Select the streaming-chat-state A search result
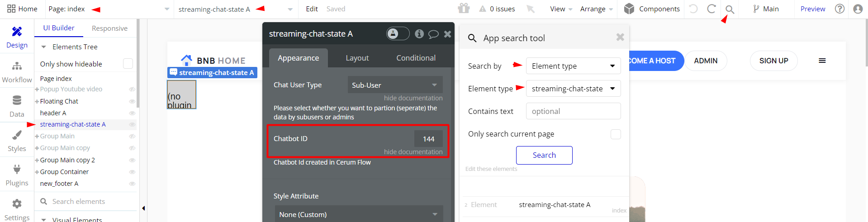 point(555,205)
